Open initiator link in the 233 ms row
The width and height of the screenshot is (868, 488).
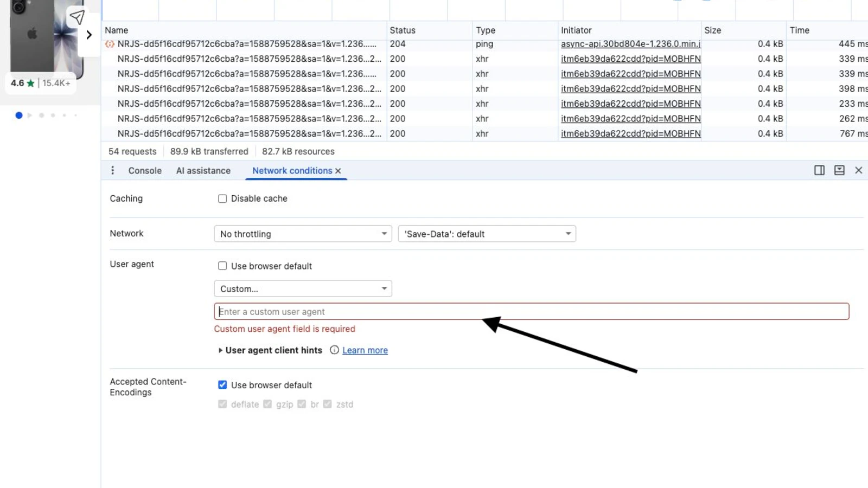click(630, 104)
